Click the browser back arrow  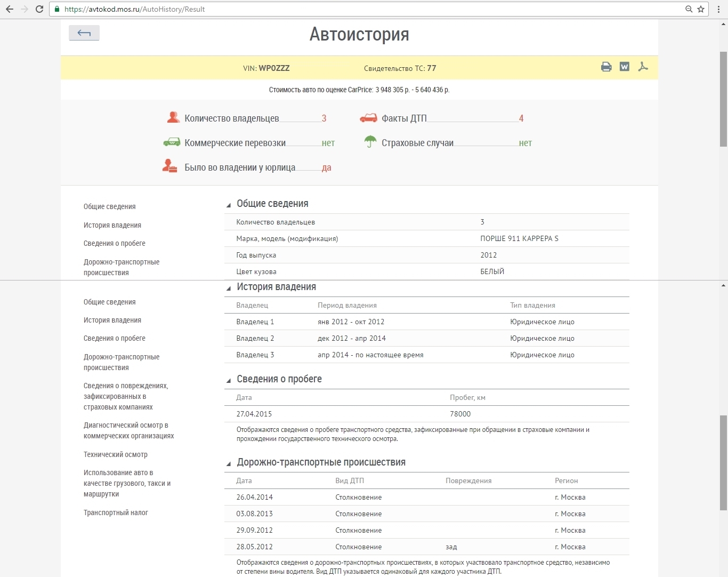tap(10, 9)
